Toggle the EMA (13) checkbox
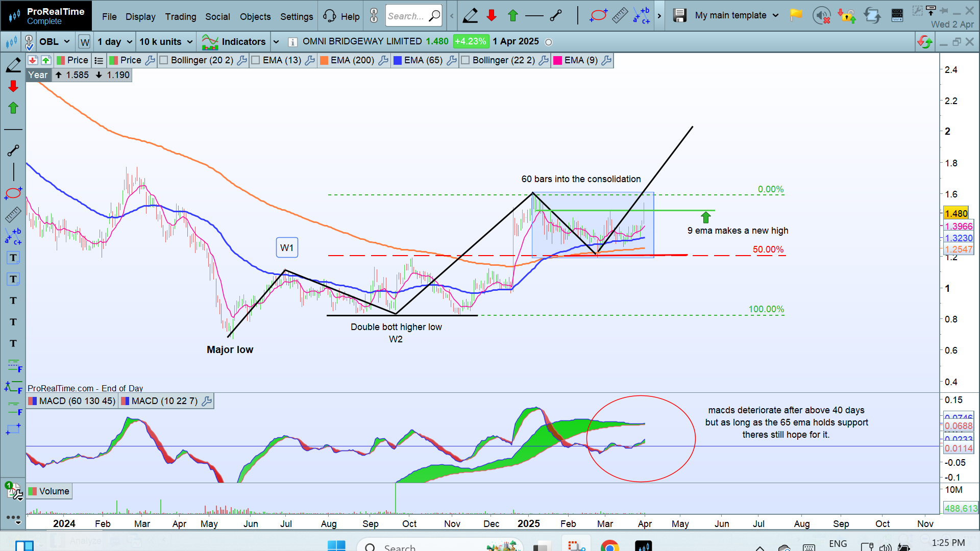The height and width of the screenshot is (551, 980). [x=256, y=60]
